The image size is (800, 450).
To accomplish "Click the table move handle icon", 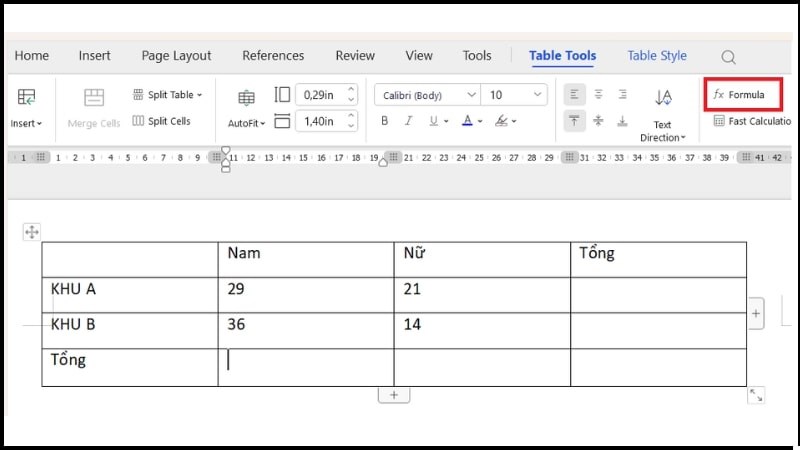I will [32, 232].
